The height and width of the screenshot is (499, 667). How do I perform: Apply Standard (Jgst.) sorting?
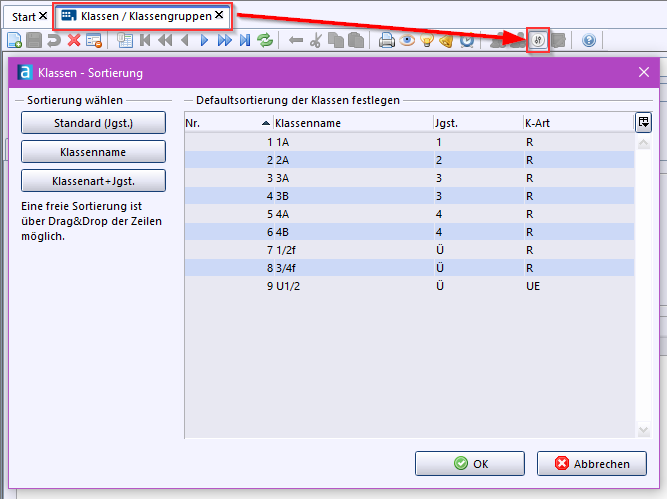pos(93,123)
